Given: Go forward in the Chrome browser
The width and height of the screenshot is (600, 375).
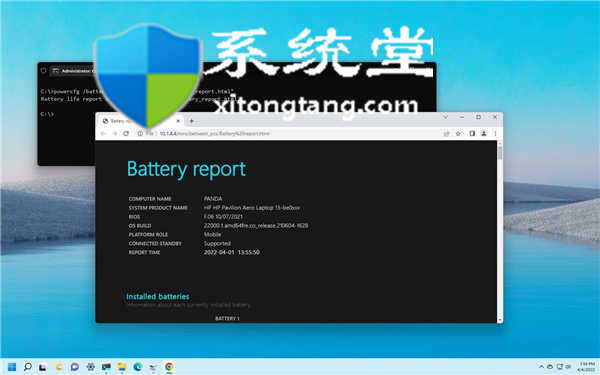Looking at the screenshot, I should pos(114,134).
